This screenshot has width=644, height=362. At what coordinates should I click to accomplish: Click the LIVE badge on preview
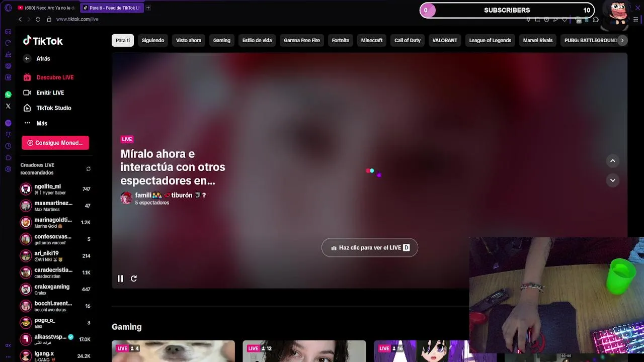(127, 139)
